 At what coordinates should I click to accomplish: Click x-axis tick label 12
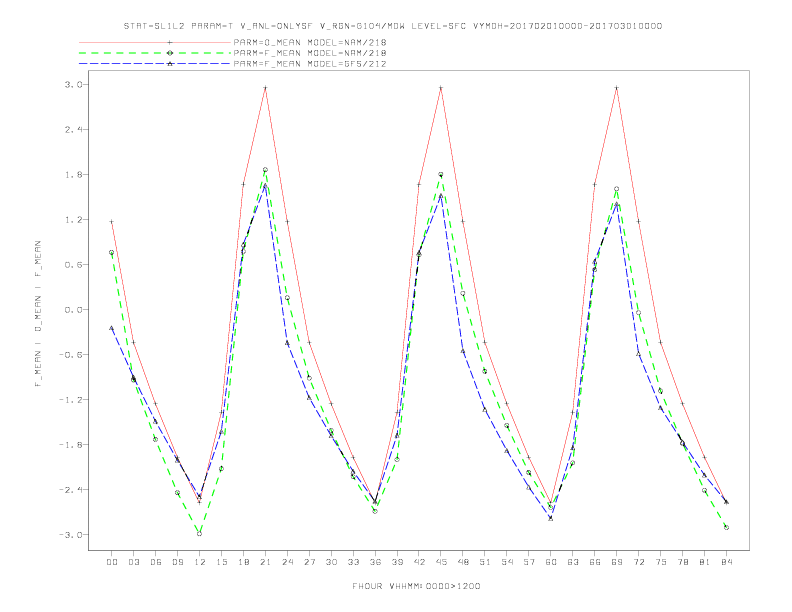point(200,562)
